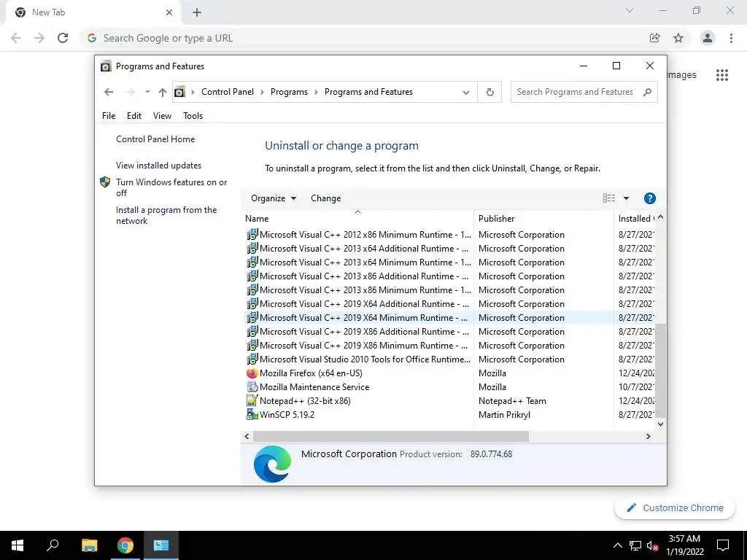
Task: Open the Edit menu
Action: 134,116
